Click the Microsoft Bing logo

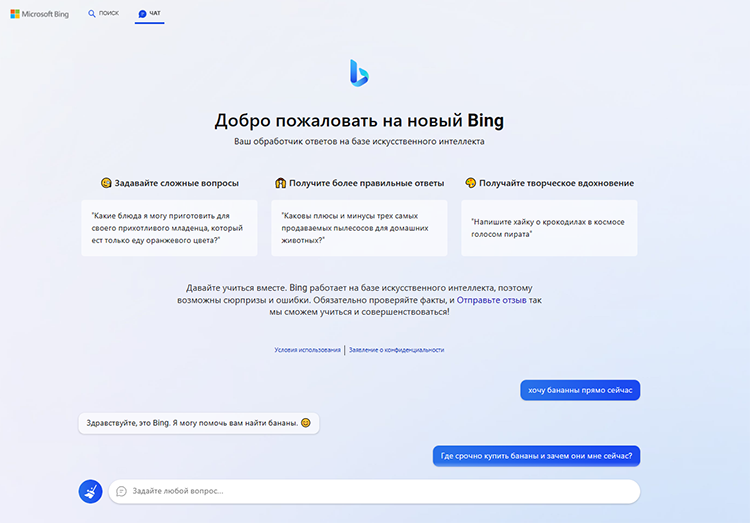(40, 14)
